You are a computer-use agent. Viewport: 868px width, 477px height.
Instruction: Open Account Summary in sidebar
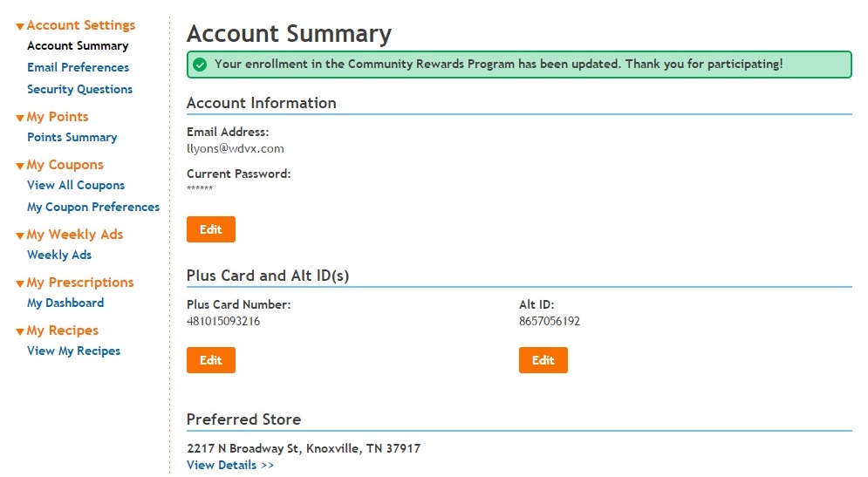click(x=78, y=46)
